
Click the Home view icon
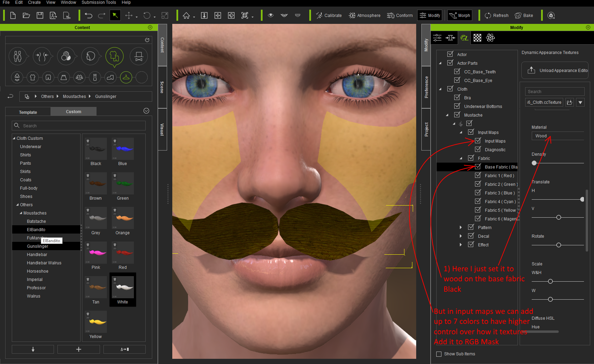(x=186, y=16)
